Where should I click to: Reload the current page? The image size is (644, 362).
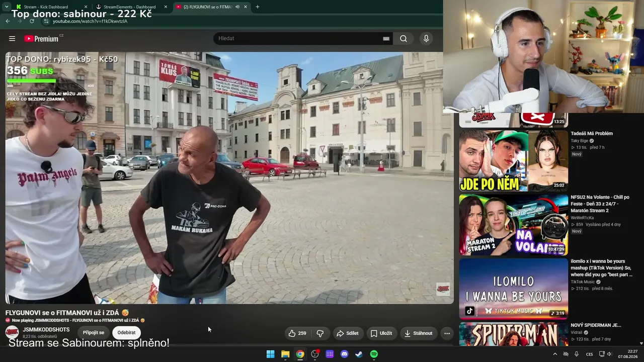(x=32, y=21)
